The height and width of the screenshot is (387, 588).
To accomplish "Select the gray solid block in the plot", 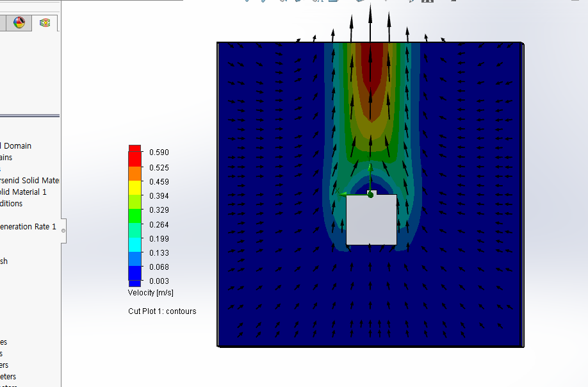I will pos(372,220).
